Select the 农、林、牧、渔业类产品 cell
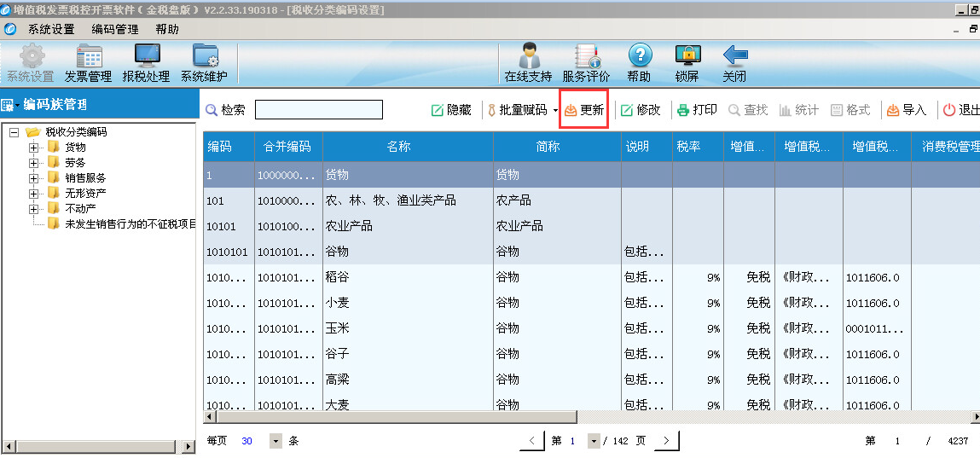 (x=408, y=200)
